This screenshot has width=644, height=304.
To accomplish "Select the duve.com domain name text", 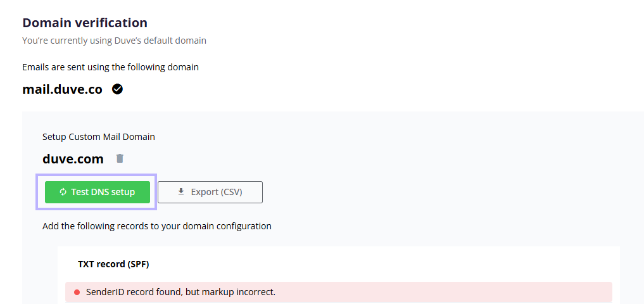I will 73,158.
